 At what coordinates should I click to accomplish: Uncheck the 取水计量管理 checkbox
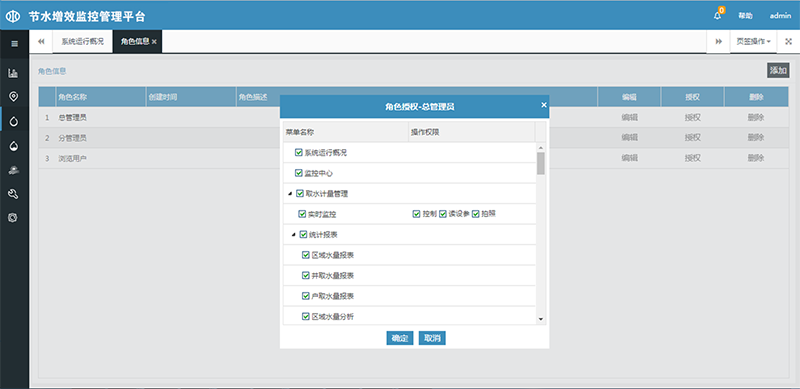(299, 193)
